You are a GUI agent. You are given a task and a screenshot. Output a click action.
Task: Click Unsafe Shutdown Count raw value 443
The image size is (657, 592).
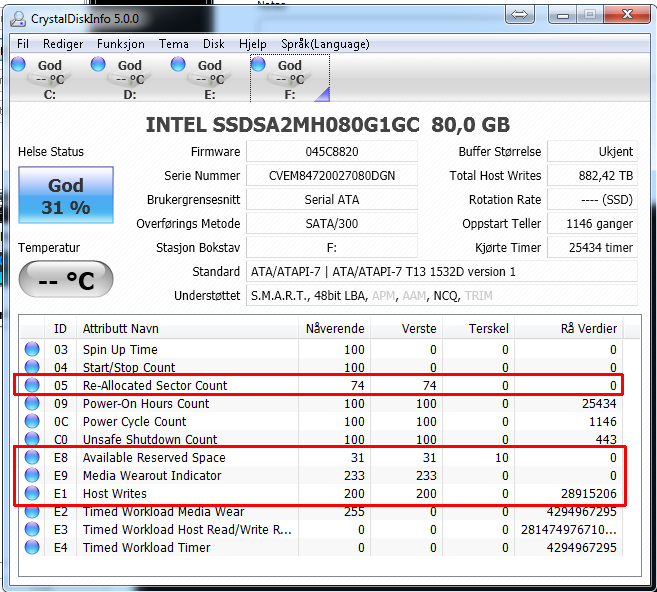606,439
